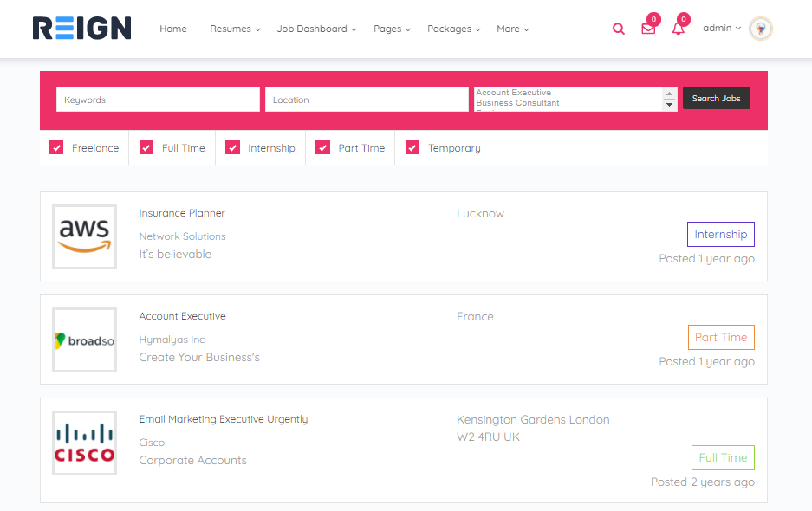Focus the Location input field
The width and height of the screenshot is (812, 511).
pyautogui.click(x=367, y=100)
